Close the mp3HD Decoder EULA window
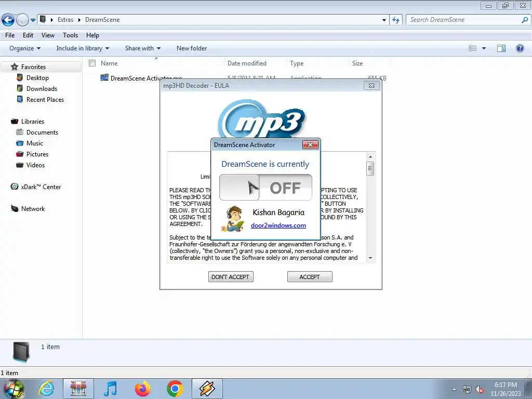The image size is (532, 399). point(371,86)
